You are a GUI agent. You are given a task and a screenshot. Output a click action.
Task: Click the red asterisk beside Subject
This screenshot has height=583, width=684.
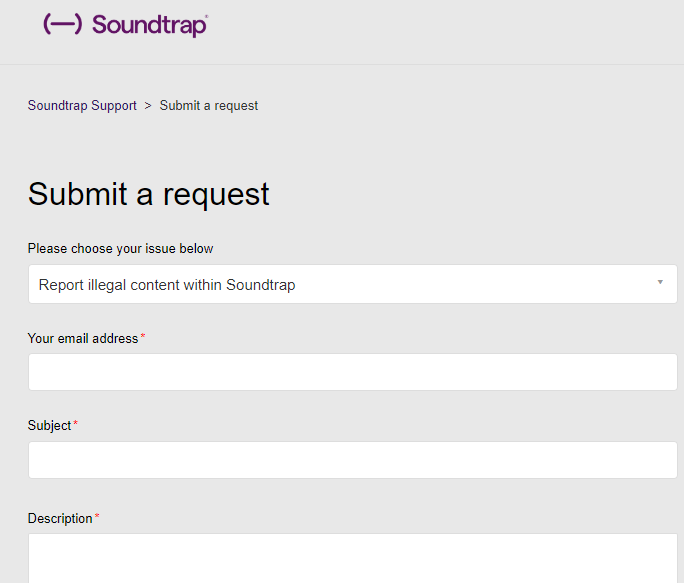point(75,423)
